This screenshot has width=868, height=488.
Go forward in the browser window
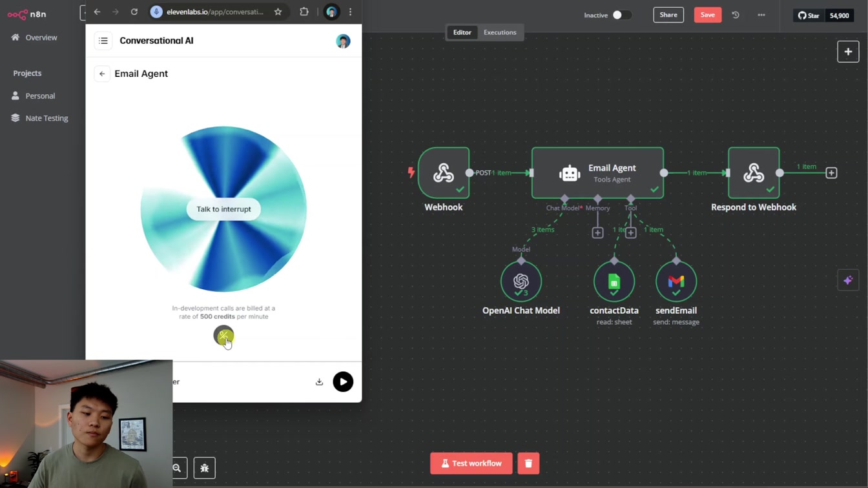pyautogui.click(x=116, y=12)
